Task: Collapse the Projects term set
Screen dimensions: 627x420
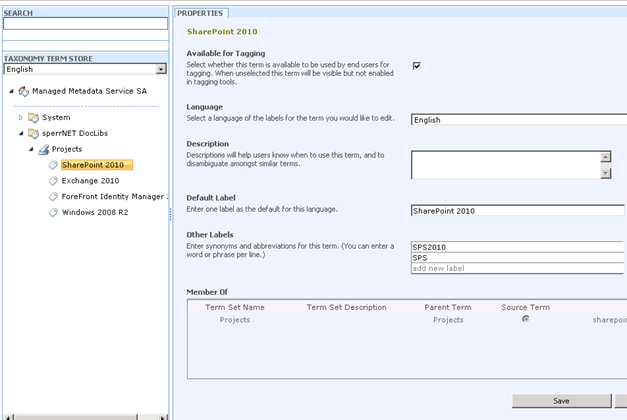Action: pyautogui.click(x=31, y=149)
